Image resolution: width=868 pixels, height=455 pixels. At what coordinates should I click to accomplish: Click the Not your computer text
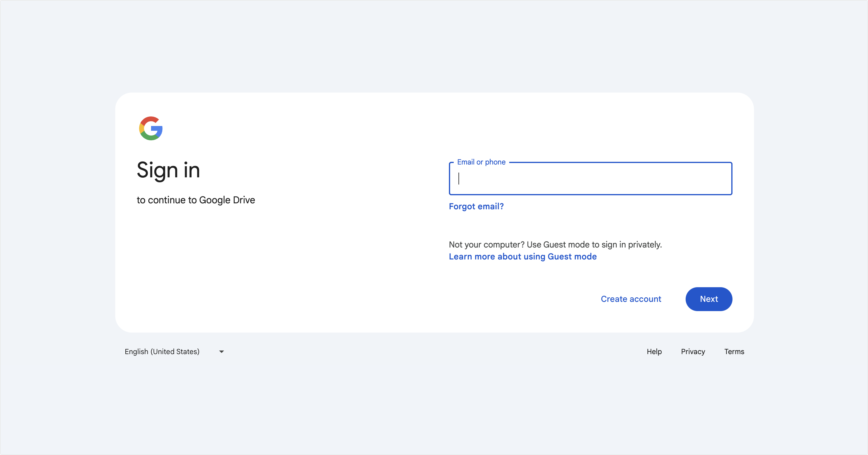click(x=555, y=245)
